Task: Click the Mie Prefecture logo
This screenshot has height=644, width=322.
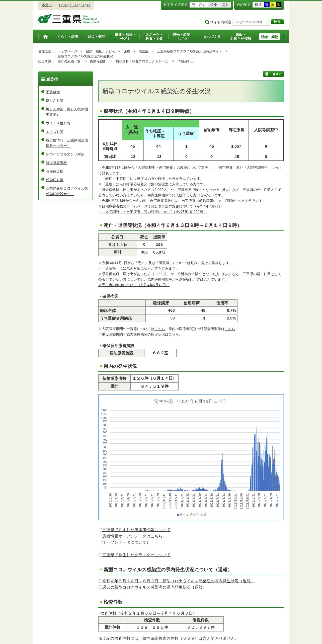Action: [x=69, y=19]
